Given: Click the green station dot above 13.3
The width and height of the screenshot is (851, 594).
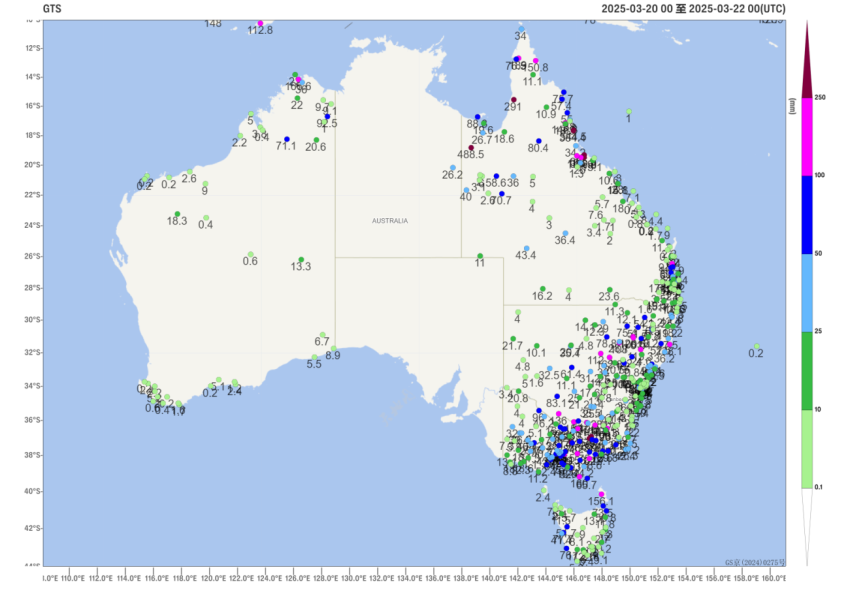Looking at the screenshot, I should click(301, 260).
